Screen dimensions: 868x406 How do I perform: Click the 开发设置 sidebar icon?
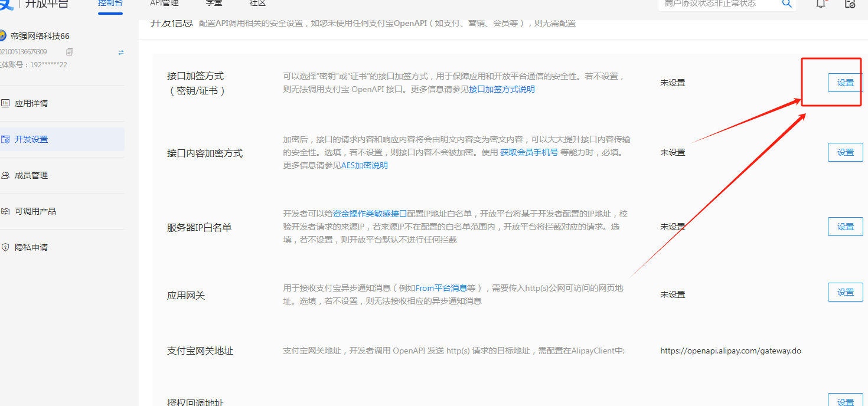tap(5, 139)
